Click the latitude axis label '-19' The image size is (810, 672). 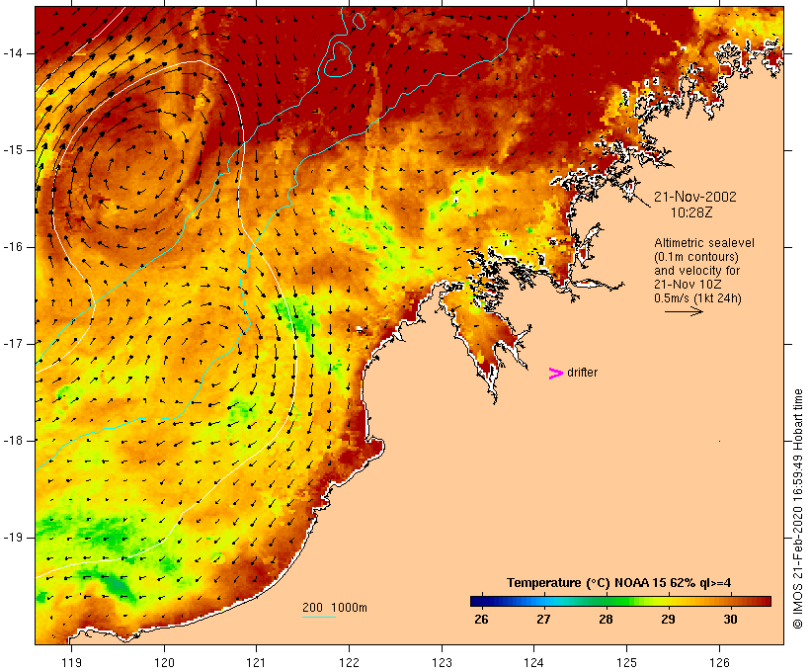pyautogui.click(x=13, y=538)
